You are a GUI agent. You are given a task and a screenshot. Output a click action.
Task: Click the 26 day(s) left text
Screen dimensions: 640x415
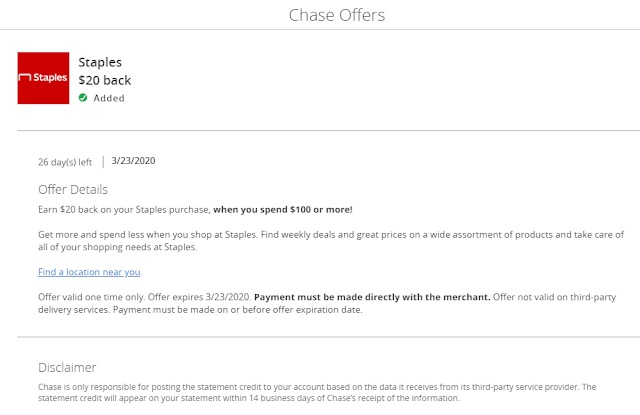click(x=66, y=161)
